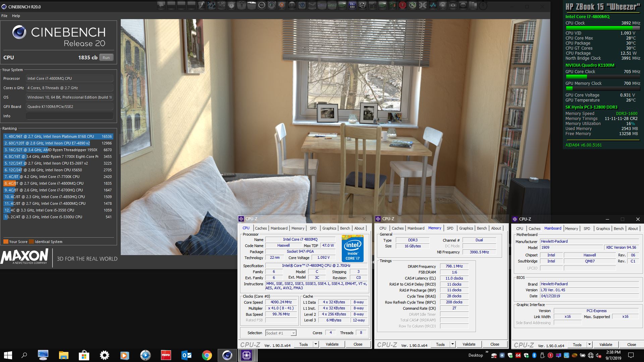
Task: Click the muted volume tray icon
Action: click(598, 355)
